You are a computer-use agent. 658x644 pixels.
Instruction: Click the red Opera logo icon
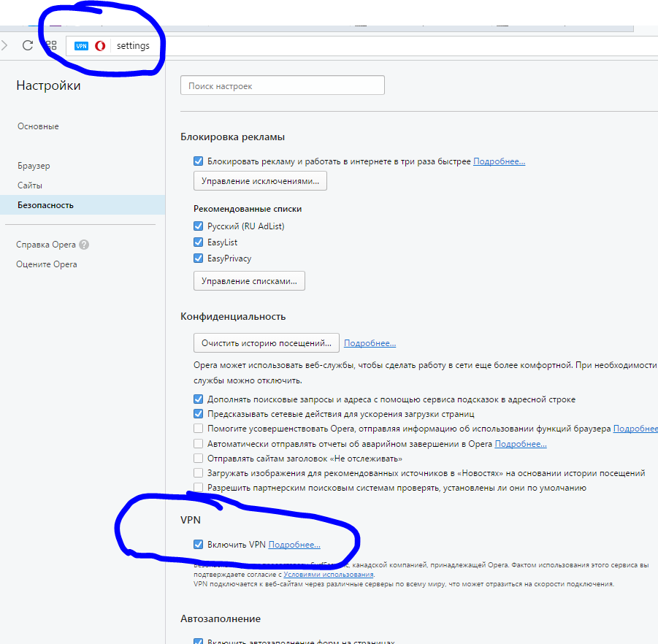100,46
